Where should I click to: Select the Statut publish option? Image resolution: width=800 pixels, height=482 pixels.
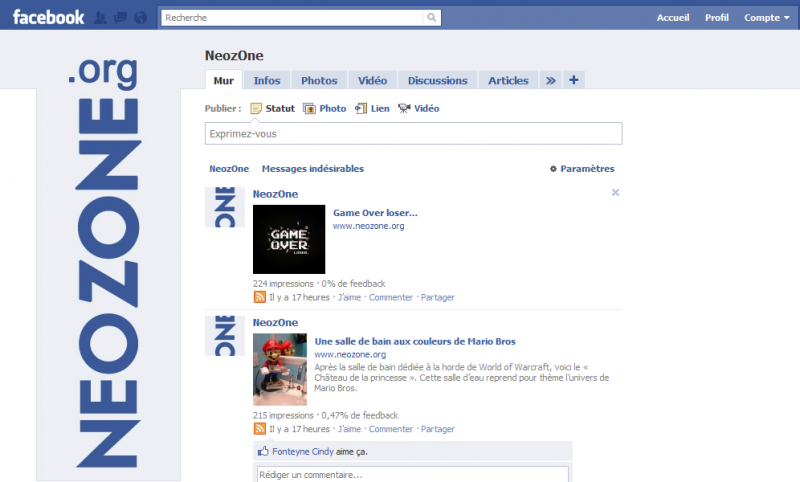click(256, 108)
